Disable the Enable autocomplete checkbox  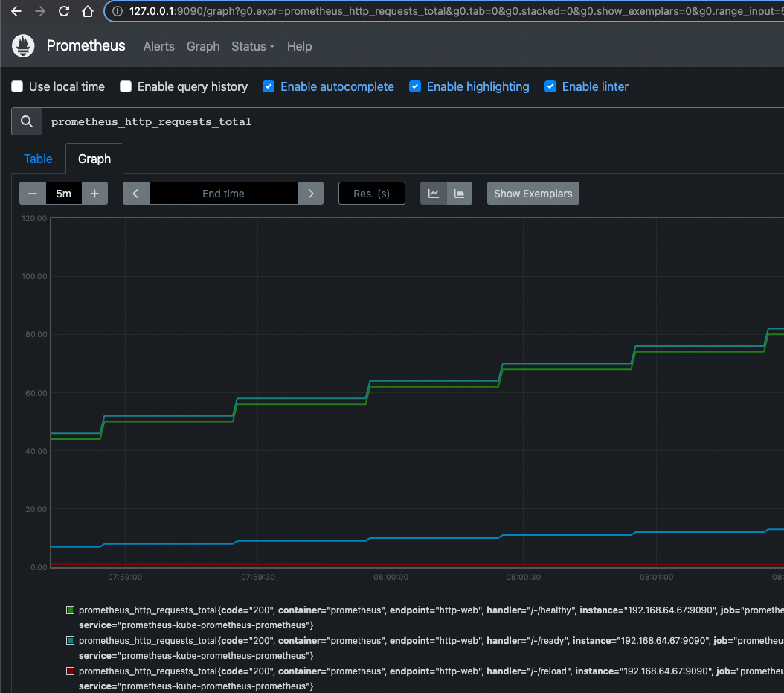(269, 86)
